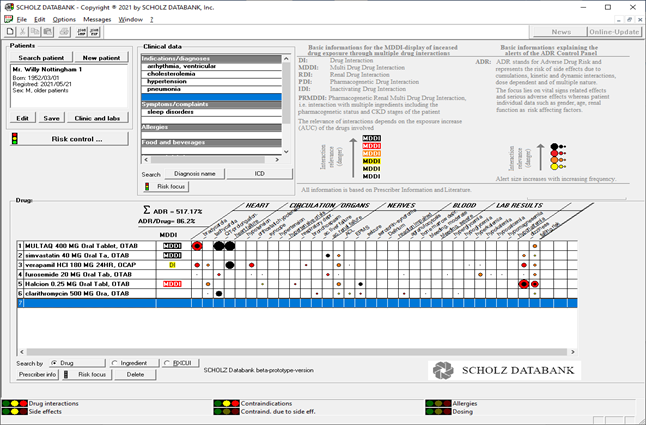The image size is (646, 425).
Task: Click the Allergies traffic light indicator
Action: coord(438,404)
